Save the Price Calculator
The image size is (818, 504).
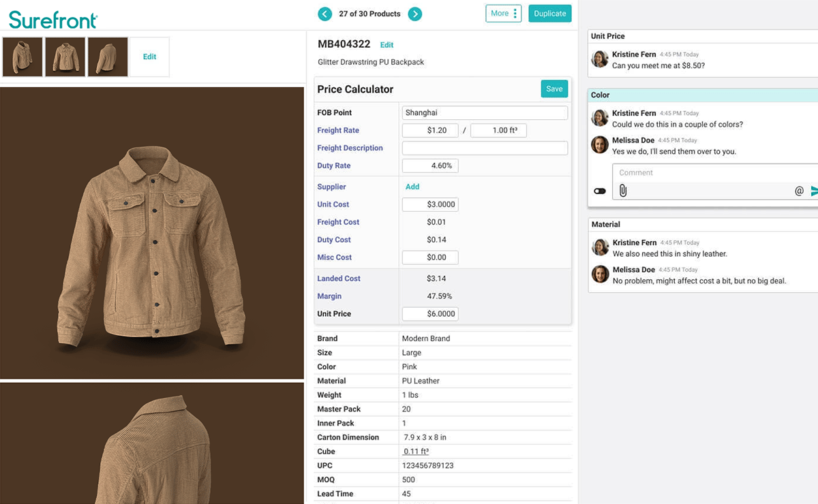554,89
